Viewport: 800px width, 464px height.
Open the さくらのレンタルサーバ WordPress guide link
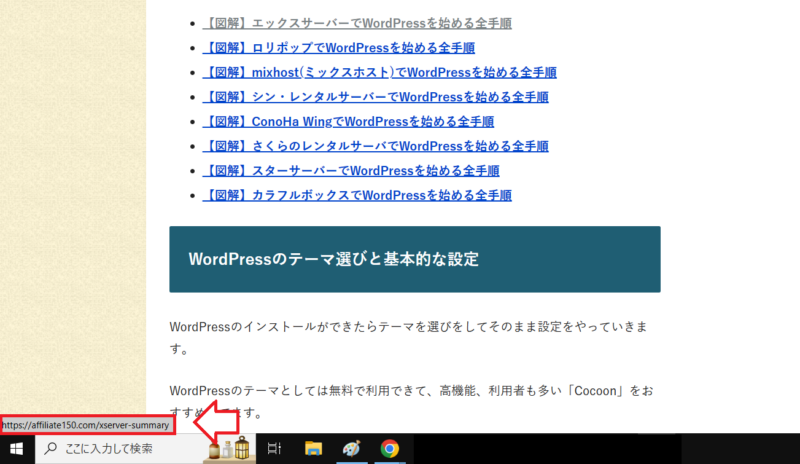point(375,146)
